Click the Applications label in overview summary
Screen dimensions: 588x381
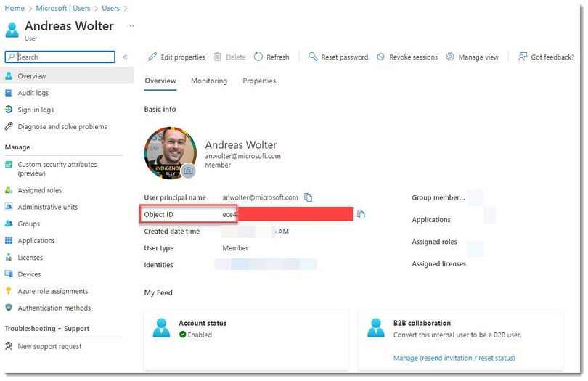[x=431, y=220]
